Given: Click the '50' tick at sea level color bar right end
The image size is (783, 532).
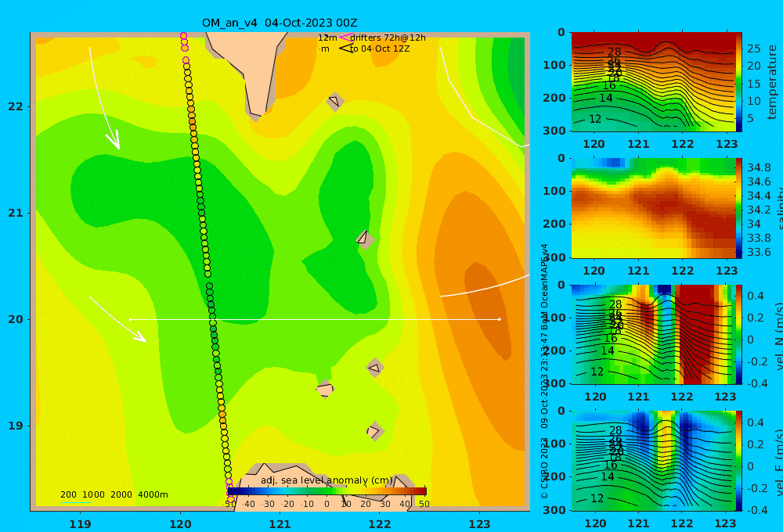Looking at the screenshot, I should [424, 504].
